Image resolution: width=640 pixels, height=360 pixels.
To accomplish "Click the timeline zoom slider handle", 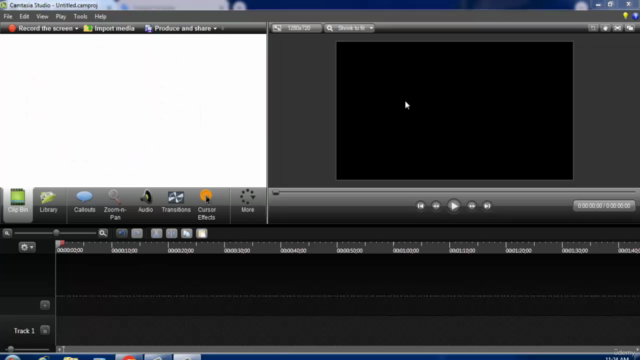I will tap(56, 233).
